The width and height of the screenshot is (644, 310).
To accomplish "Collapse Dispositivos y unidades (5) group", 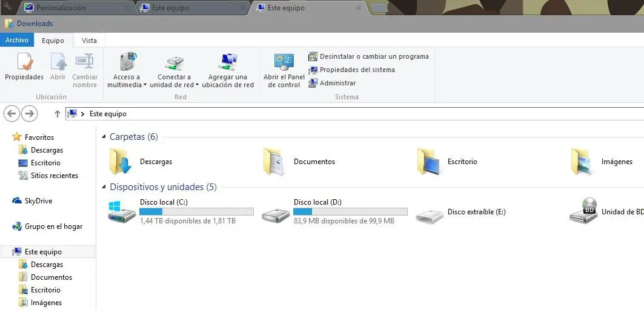I will [104, 187].
